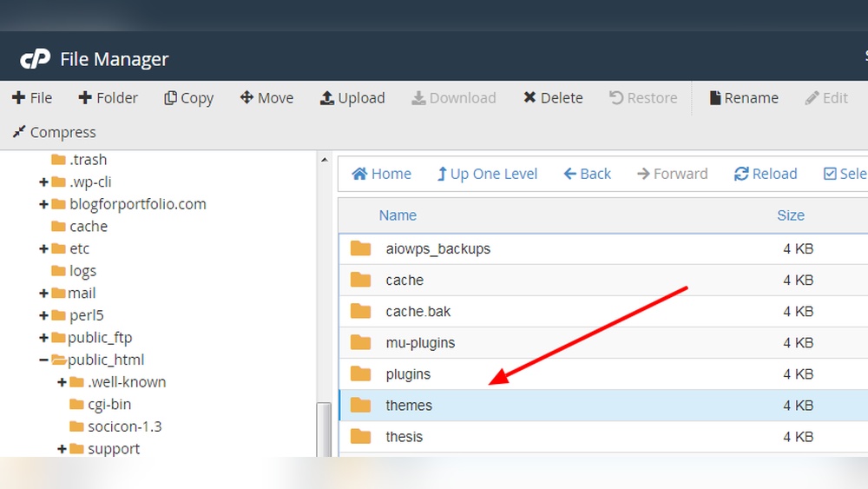This screenshot has width=868, height=489.
Task: Open the Upload tool
Action: pos(352,98)
